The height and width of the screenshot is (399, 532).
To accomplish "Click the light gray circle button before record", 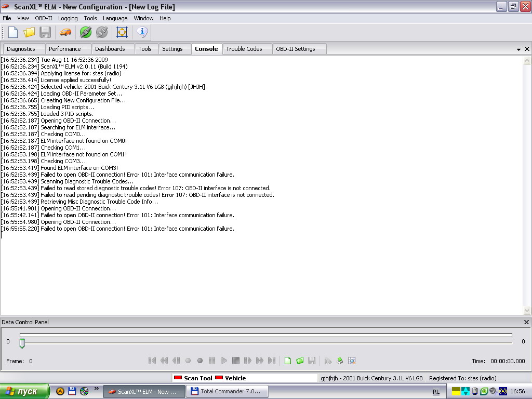I will click(188, 361).
